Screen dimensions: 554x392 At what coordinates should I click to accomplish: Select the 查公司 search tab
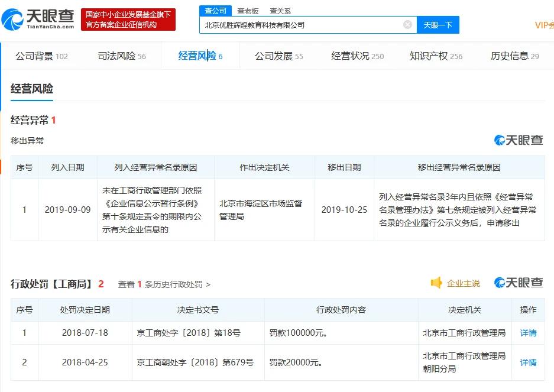coord(215,11)
